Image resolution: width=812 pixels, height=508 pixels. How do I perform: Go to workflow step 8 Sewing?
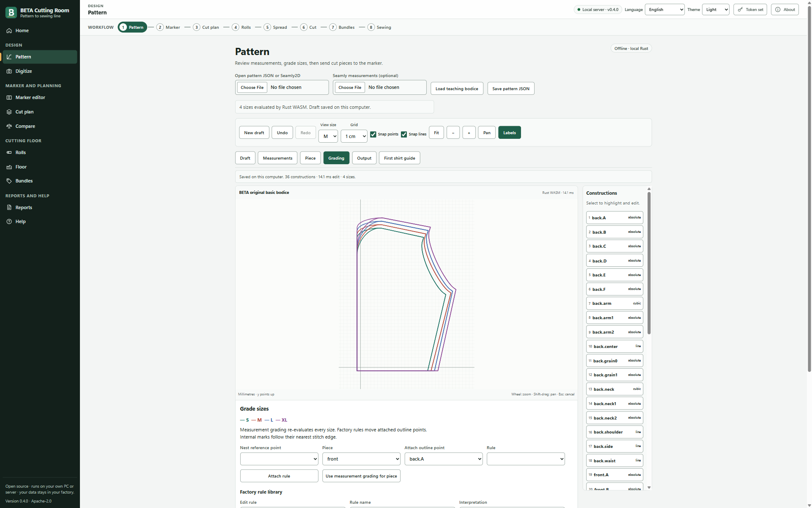point(379,27)
